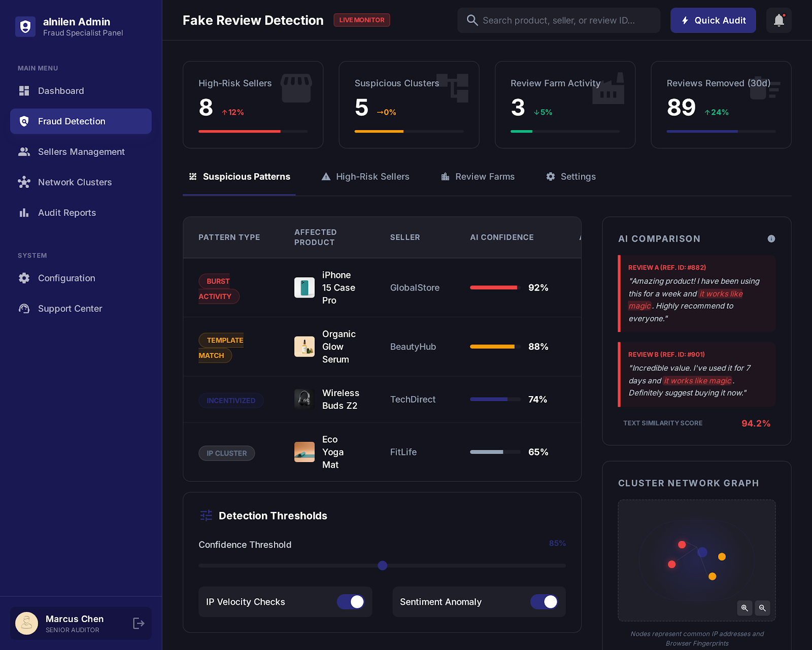The image size is (812, 650).
Task: View Audit Reports
Action: click(66, 212)
